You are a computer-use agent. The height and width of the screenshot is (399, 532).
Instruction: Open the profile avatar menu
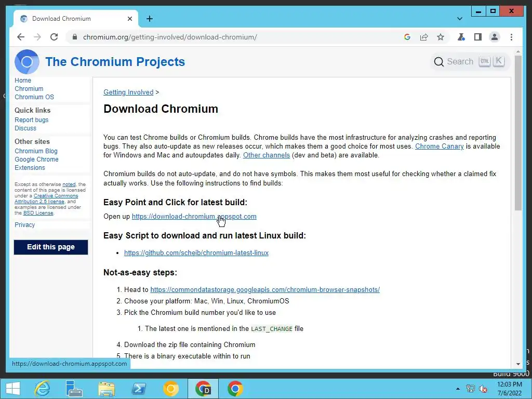[x=495, y=37]
